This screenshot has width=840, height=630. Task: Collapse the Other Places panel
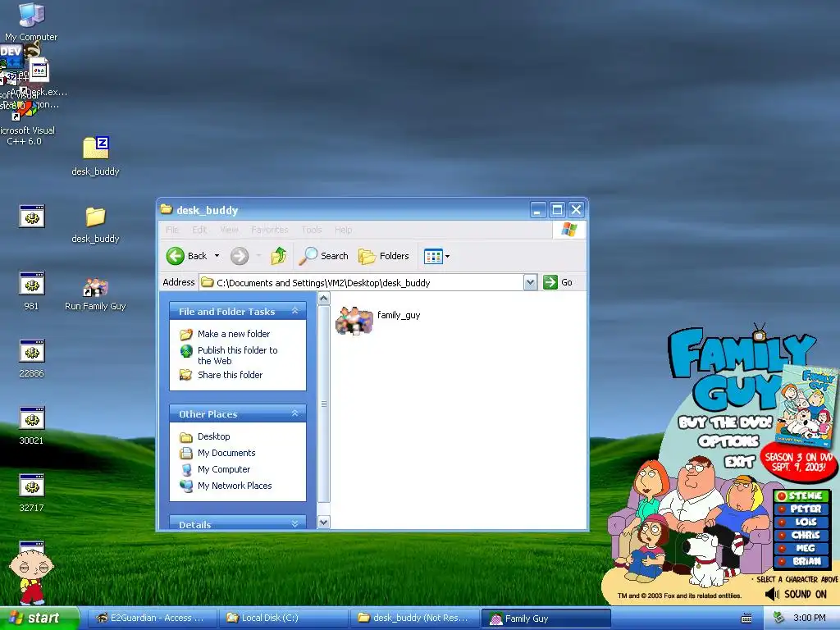click(294, 413)
